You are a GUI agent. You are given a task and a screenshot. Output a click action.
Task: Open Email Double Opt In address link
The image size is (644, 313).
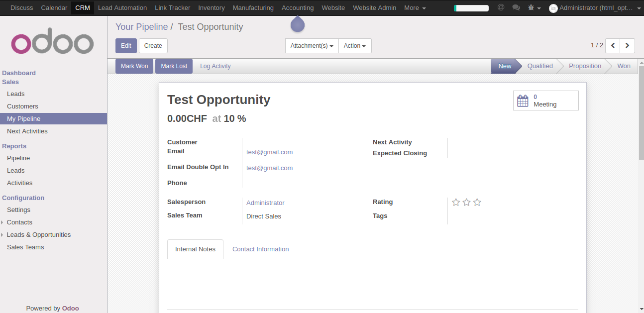click(269, 168)
